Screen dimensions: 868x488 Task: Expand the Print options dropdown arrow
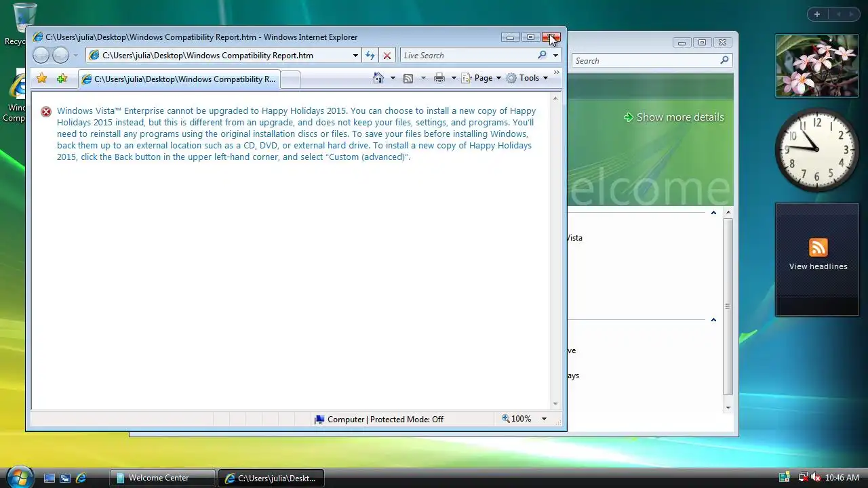pyautogui.click(x=454, y=78)
